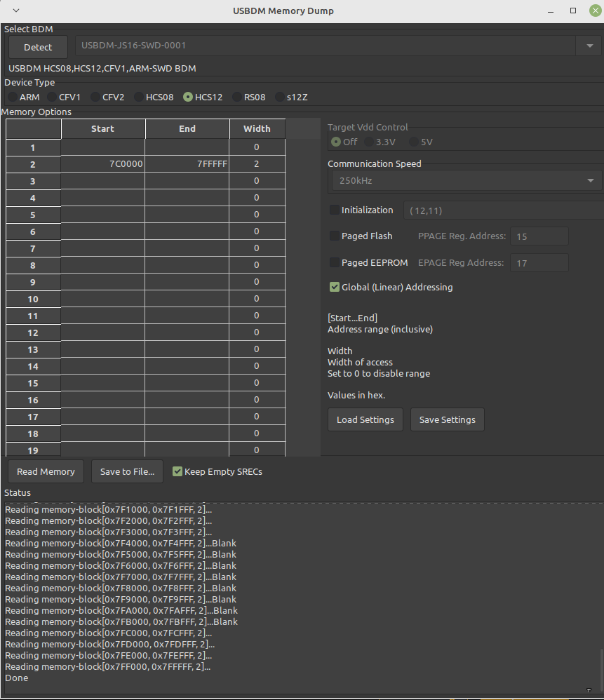Close the USBDM Memory Dump window
Screen dimensions: 604x700
596,11
